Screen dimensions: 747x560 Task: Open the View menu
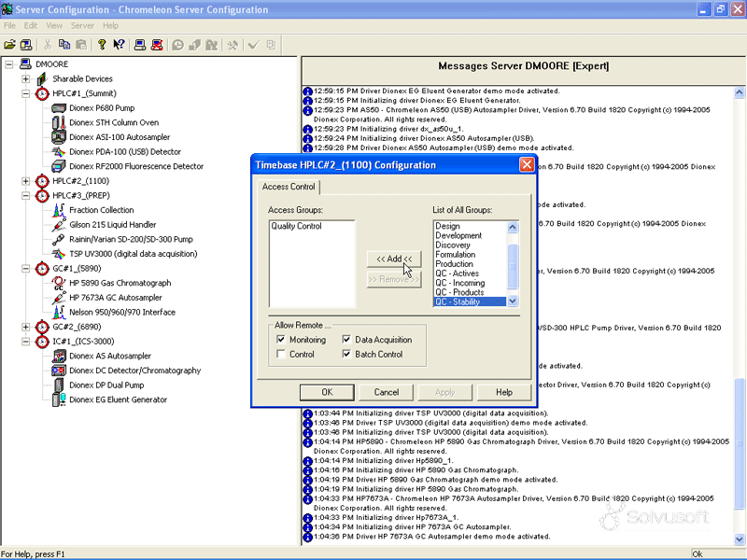point(54,26)
